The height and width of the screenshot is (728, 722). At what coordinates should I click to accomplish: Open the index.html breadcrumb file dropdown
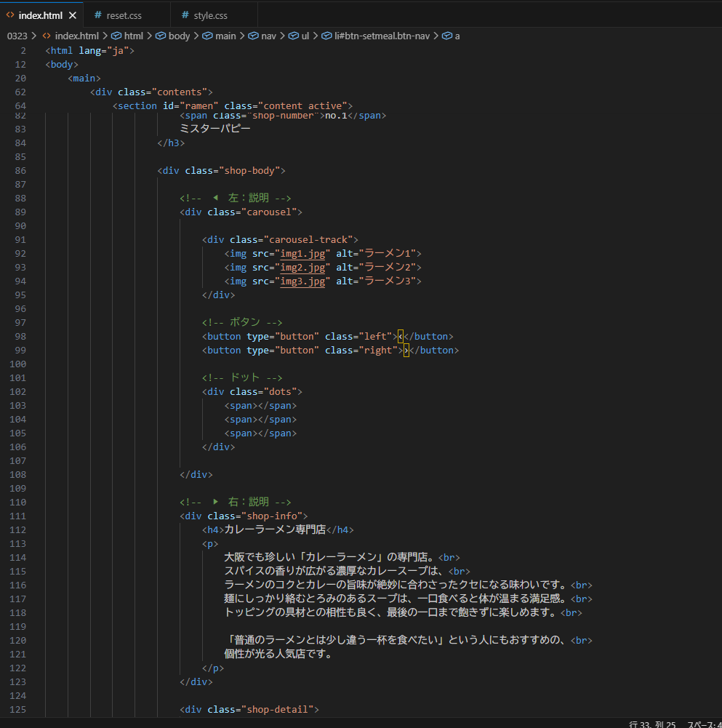coord(76,36)
